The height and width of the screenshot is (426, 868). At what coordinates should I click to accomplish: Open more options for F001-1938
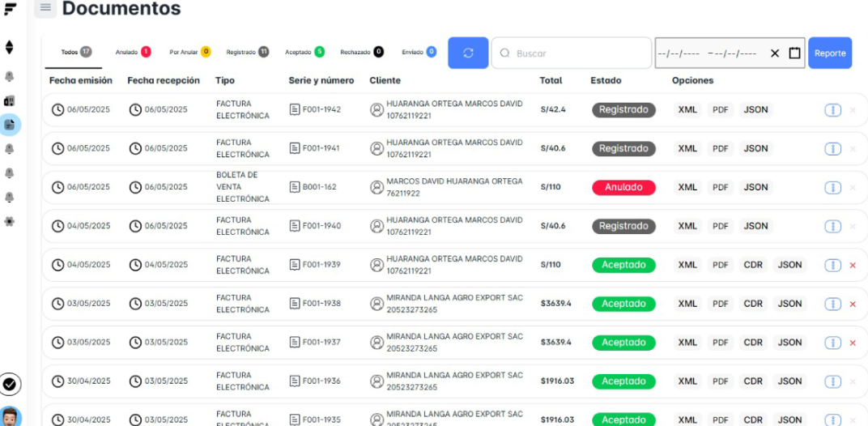tap(833, 304)
